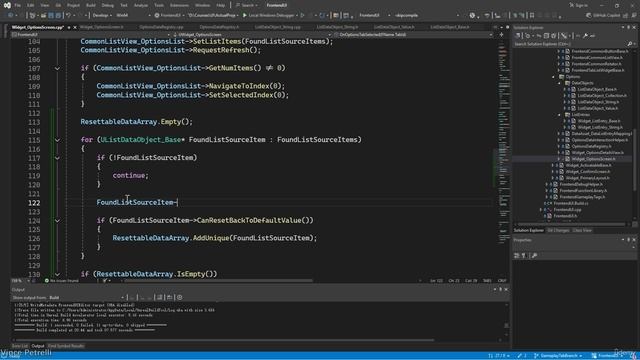Image resolution: width=640 pixels, height=360 pixels.
Task: Close the Widget_OptionsScreen.cpp tab
Action: point(75,27)
